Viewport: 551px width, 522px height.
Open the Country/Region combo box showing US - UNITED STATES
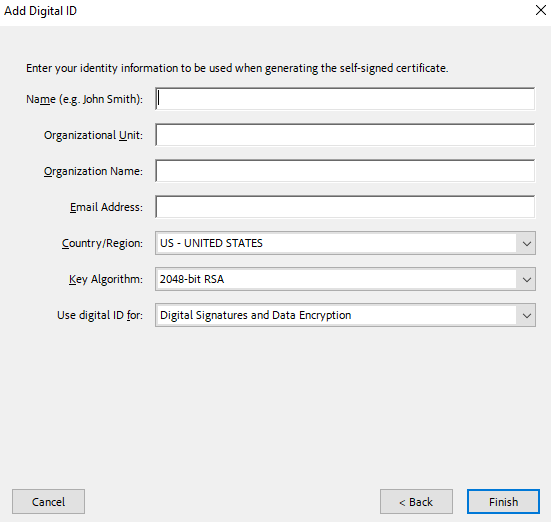[345, 243]
